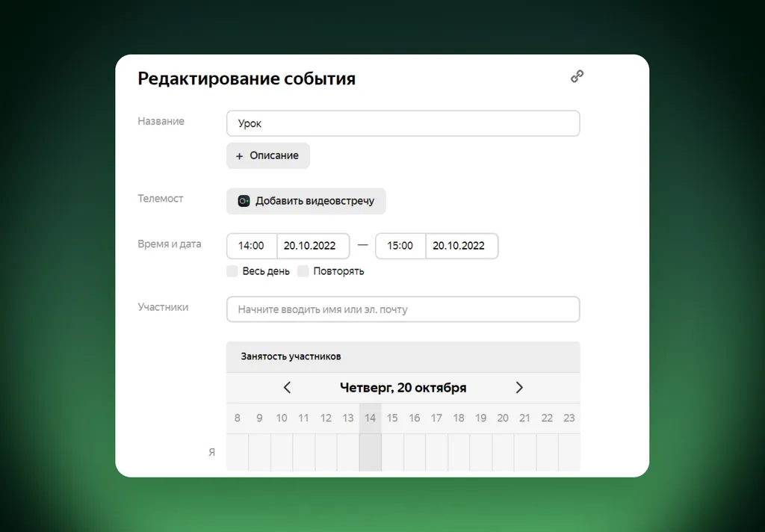Select hour 12 in the availability timeline
Viewport: 765px width, 532px height.
pyautogui.click(x=326, y=418)
